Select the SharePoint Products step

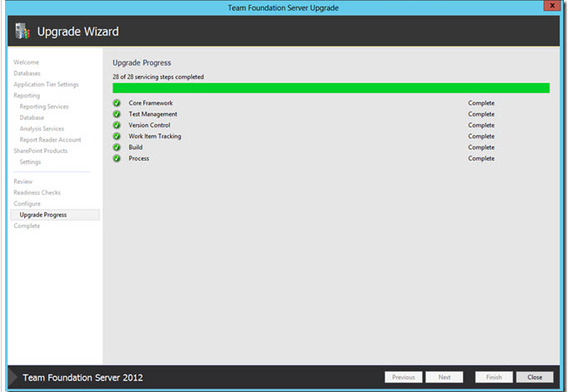tap(41, 151)
